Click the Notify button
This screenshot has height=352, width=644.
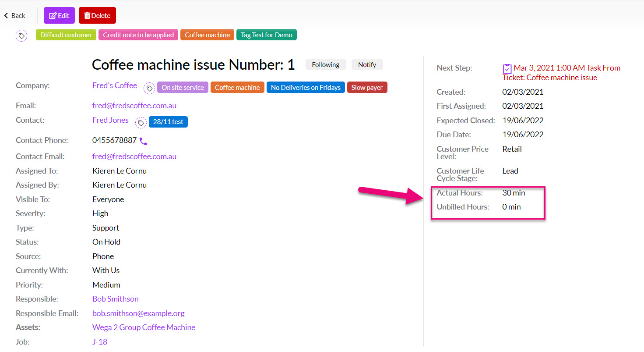point(367,64)
